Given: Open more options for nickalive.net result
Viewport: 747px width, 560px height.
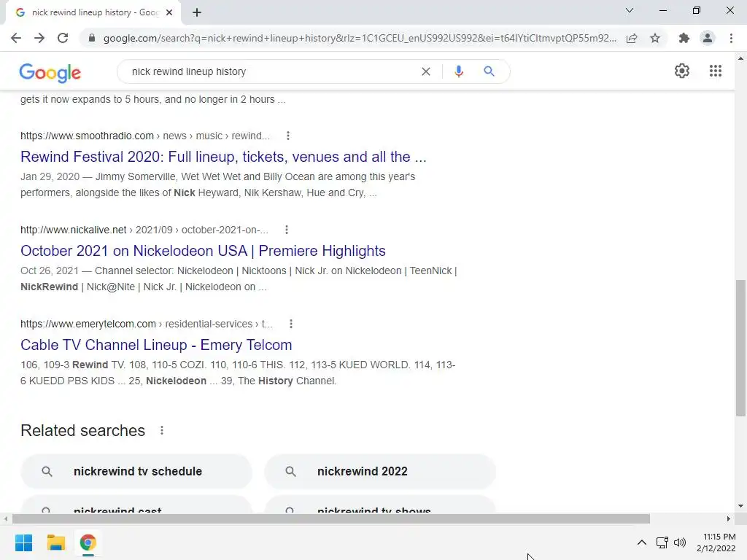Looking at the screenshot, I should point(286,230).
